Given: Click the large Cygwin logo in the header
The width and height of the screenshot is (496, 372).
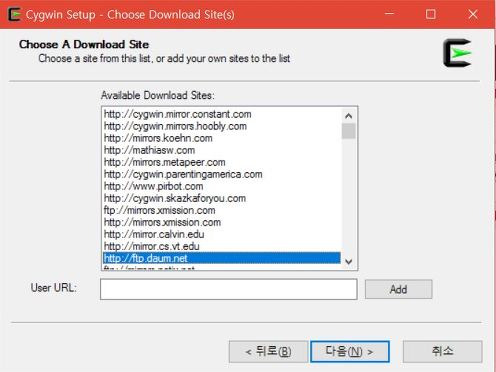Looking at the screenshot, I should [457, 53].
